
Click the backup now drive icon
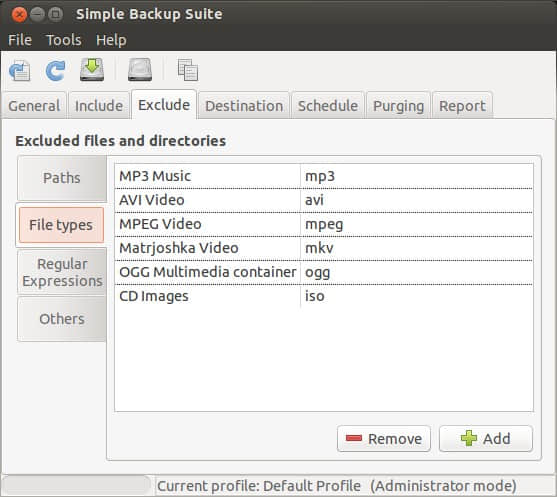[x=92, y=70]
